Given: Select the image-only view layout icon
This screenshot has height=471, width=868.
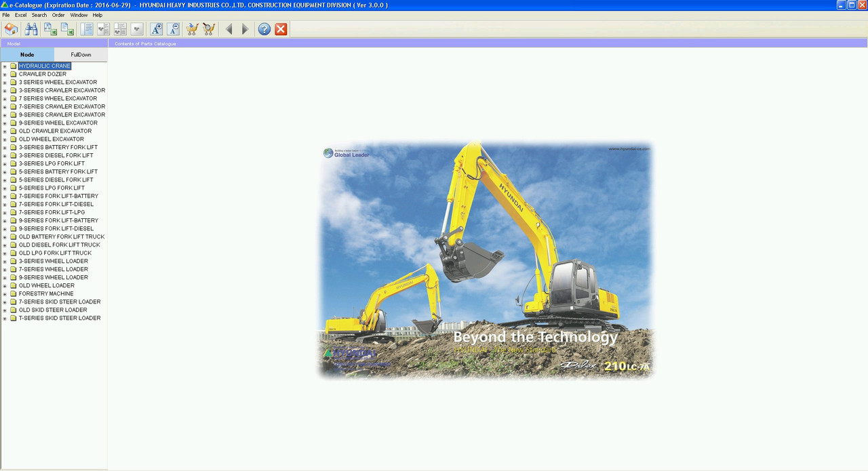Looking at the screenshot, I should click(137, 29).
